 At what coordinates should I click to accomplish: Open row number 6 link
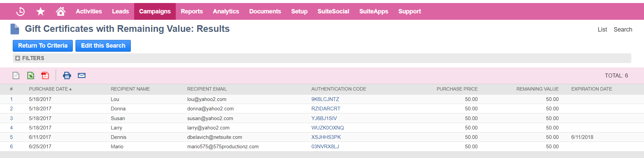pyautogui.click(x=11, y=147)
